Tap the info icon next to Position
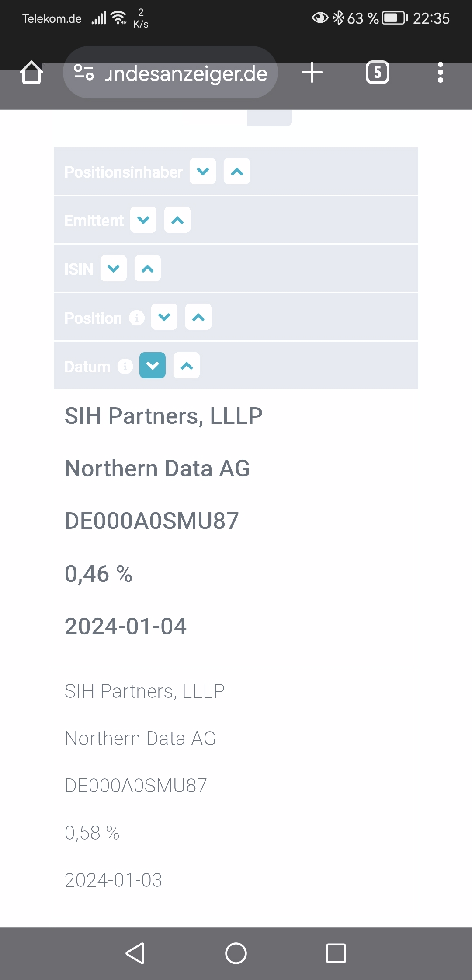Screen dimensions: 472x980 pos(137,318)
